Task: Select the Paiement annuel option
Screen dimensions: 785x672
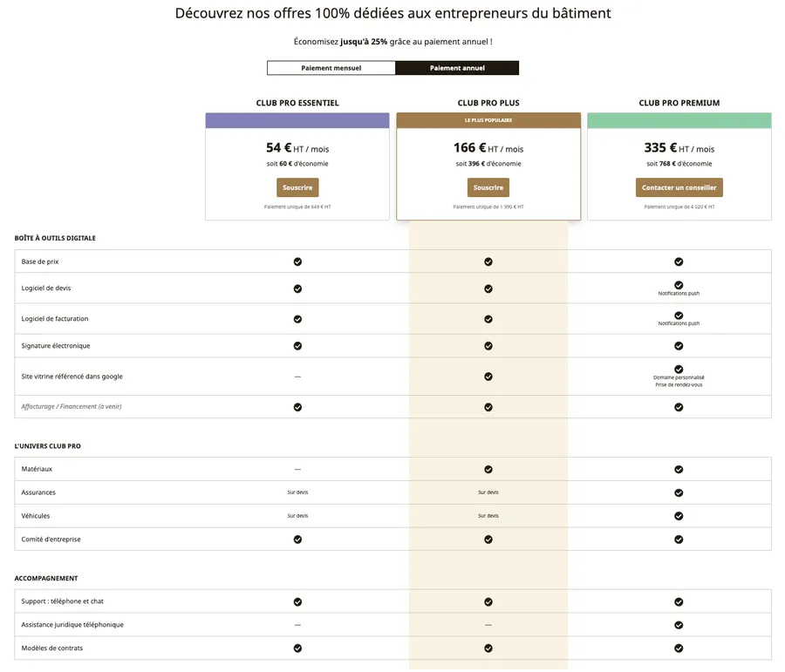Action: coord(457,68)
